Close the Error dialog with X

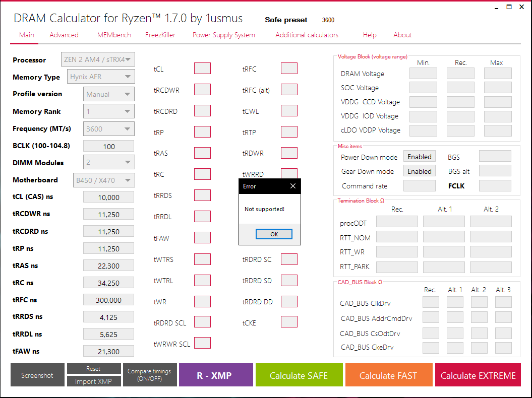point(293,186)
